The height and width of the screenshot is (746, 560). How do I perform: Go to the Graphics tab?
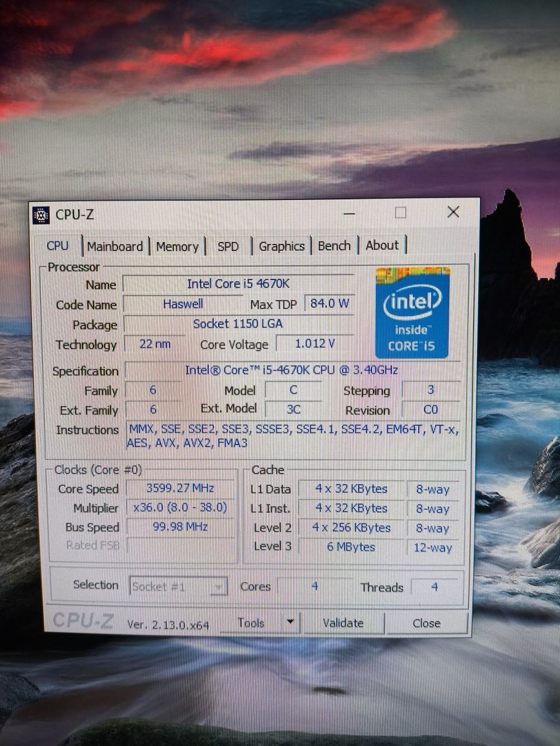281,246
